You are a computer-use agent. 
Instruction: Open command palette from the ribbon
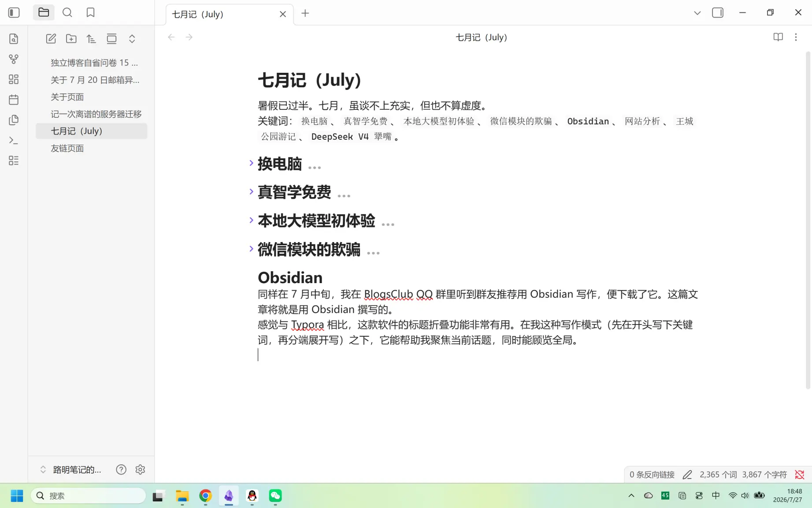(x=14, y=140)
